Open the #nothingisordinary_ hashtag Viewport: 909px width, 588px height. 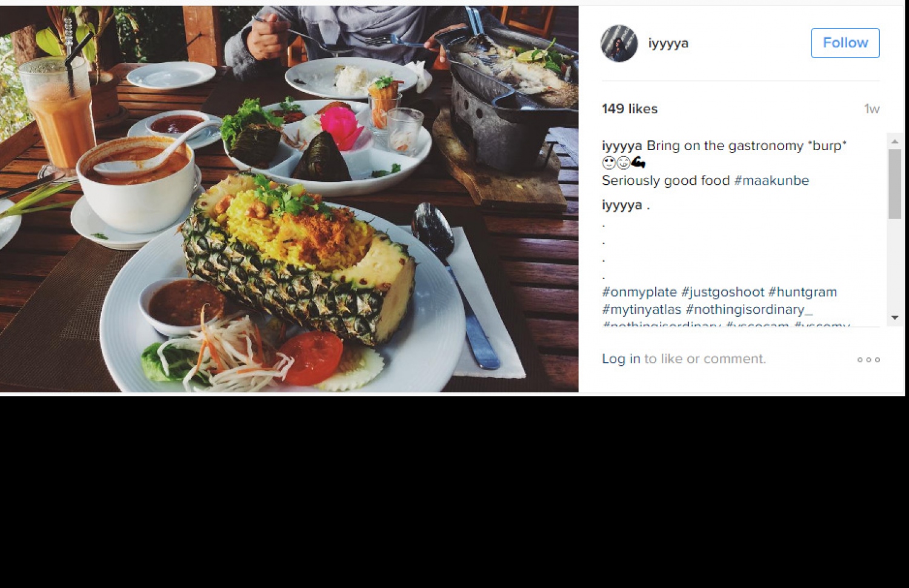pos(749,309)
